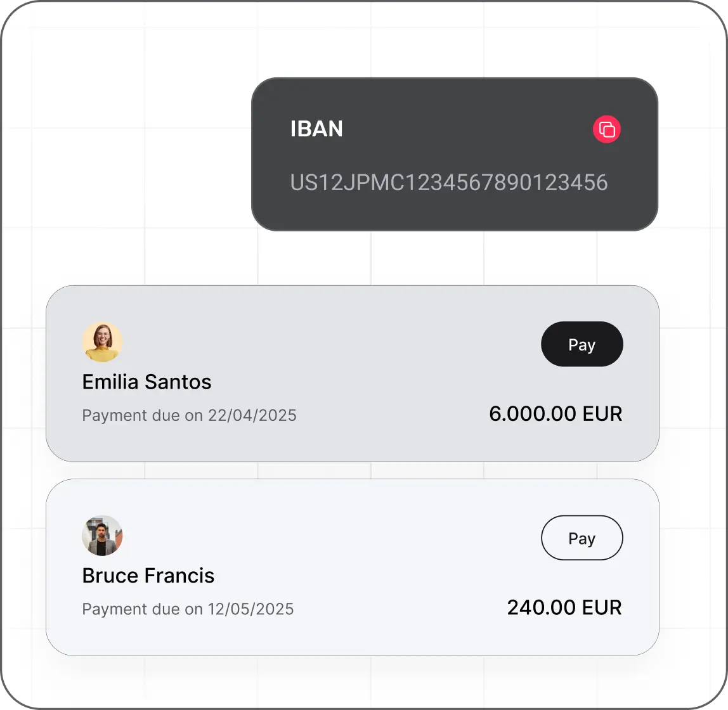The width and height of the screenshot is (728, 710).
Task: Click the 6.000.00 EUR amount
Action: pyautogui.click(x=556, y=414)
